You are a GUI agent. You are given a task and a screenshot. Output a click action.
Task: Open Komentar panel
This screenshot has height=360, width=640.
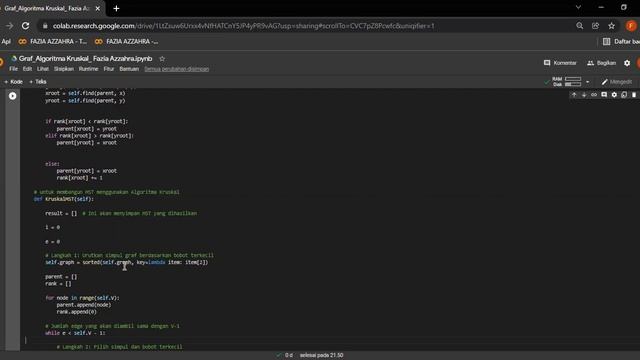coord(560,63)
